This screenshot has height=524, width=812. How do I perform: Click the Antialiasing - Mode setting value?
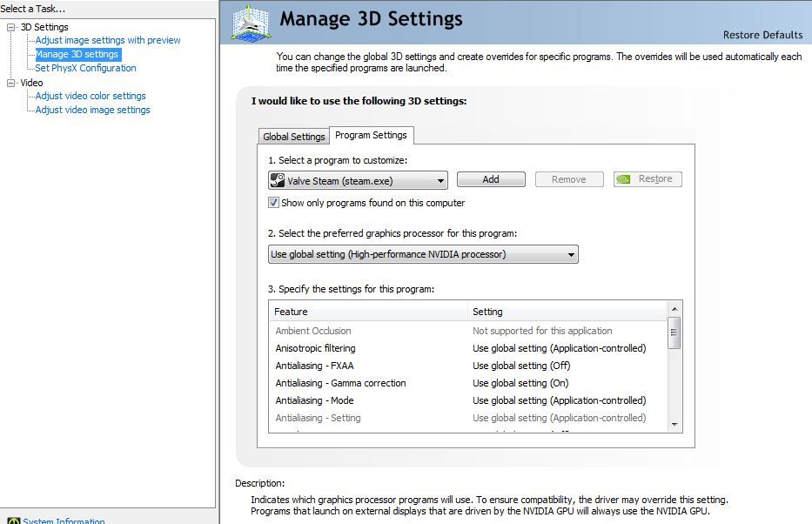click(559, 400)
